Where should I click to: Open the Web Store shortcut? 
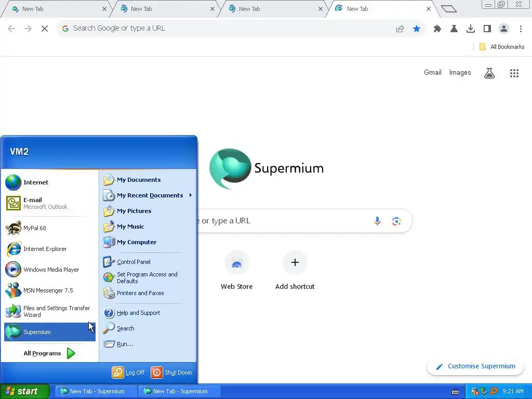click(236, 270)
